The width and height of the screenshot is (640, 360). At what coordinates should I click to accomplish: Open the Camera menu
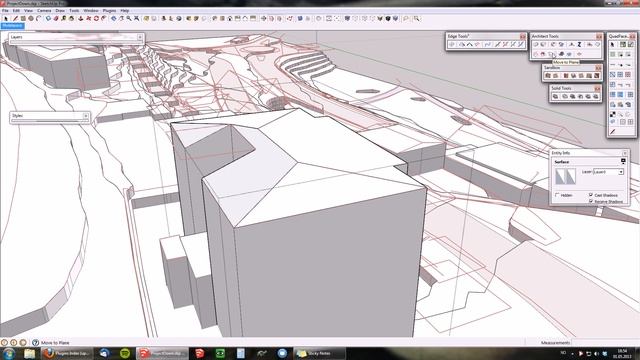pos(44,10)
